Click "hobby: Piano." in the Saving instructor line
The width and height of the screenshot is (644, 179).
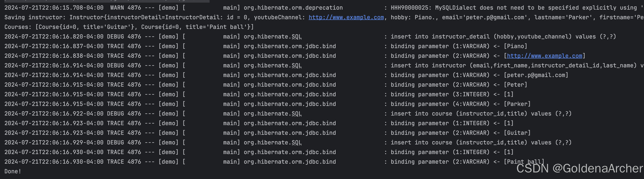point(413,17)
